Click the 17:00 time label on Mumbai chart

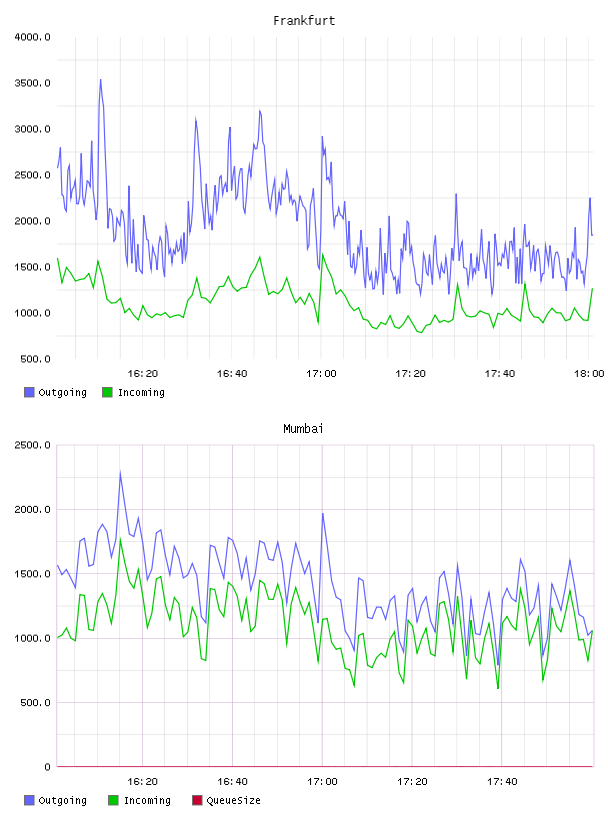pos(322,782)
